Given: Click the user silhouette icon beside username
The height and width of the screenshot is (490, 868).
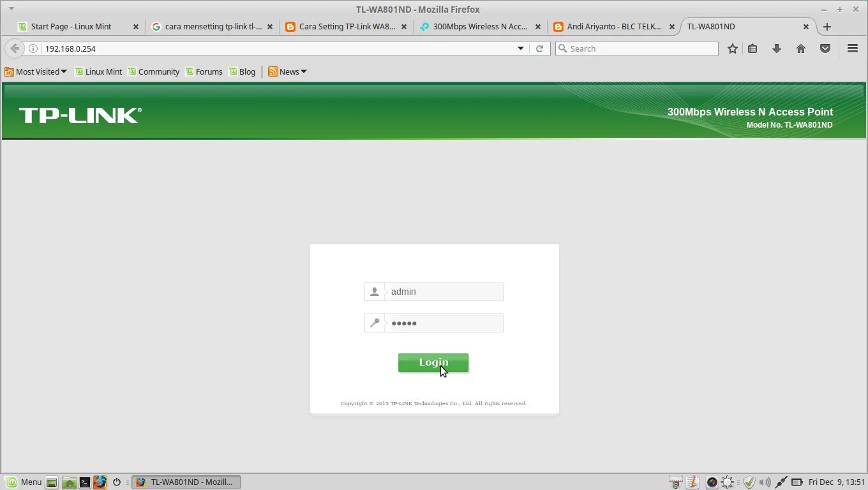Looking at the screenshot, I should click(375, 292).
